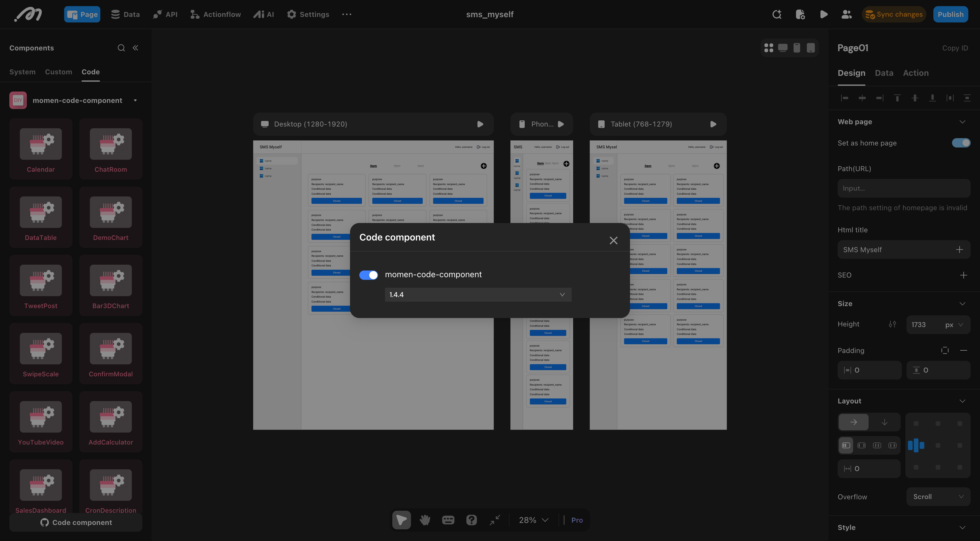Open the 28% zoom dropdown

click(x=534, y=520)
